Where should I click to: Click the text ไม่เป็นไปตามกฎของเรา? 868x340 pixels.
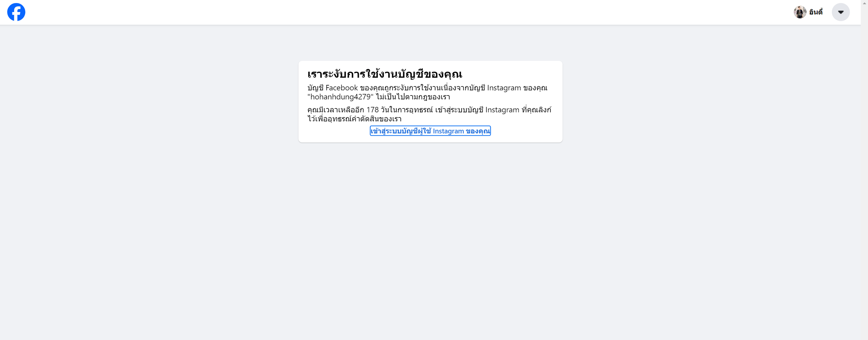point(413,97)
